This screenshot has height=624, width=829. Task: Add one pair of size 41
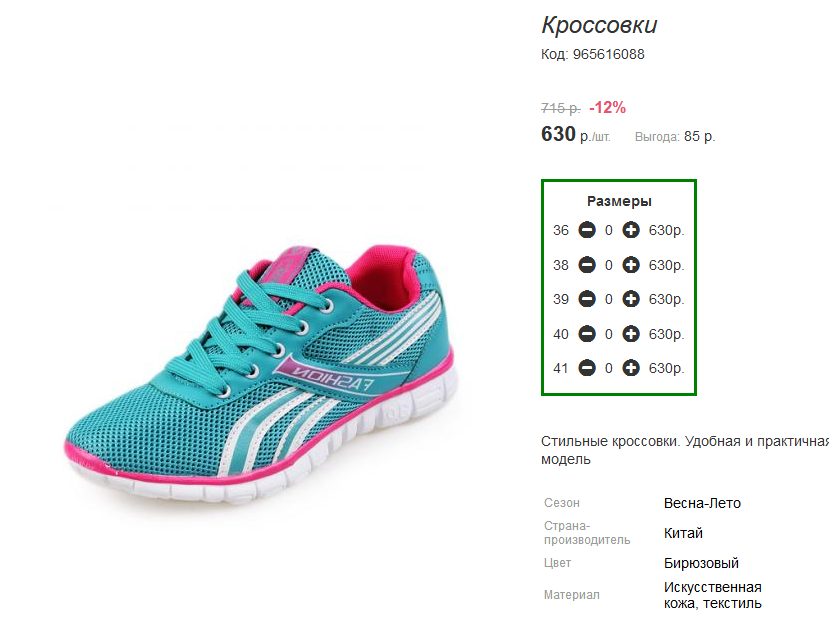[631, 368]
